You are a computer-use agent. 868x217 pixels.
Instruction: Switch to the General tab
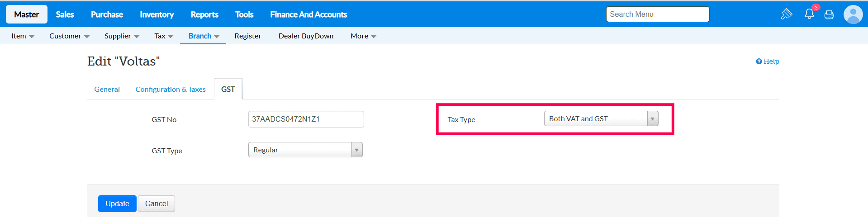[107, 90]
